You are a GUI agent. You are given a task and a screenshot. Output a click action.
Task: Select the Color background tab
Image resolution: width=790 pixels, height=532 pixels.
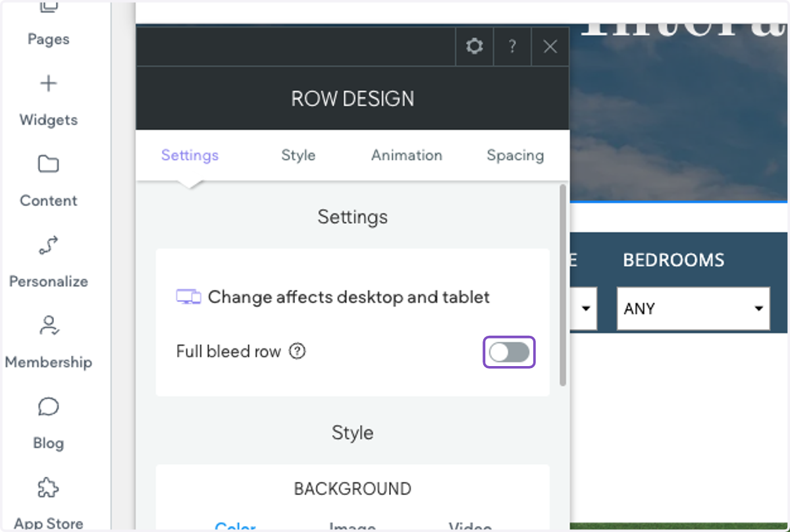236,527
